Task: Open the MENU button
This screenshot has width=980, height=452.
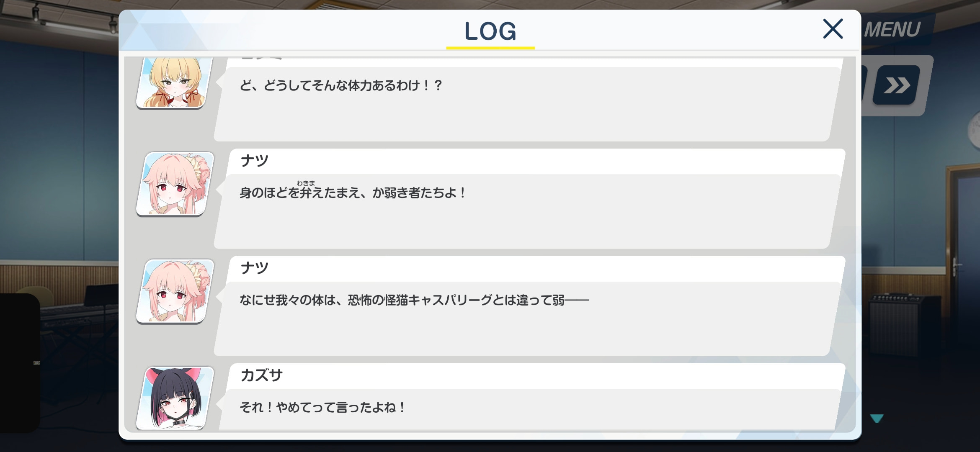Action: [x=892, y=30]
